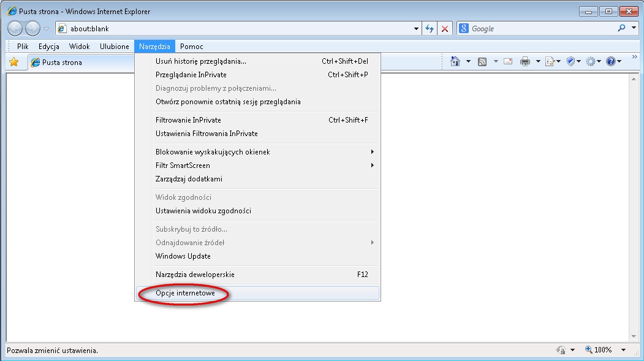This screenshot has width=644, height=361.
Task: Choose Windows Update entry
Action: pyautogui.click(x=257, y=256)
